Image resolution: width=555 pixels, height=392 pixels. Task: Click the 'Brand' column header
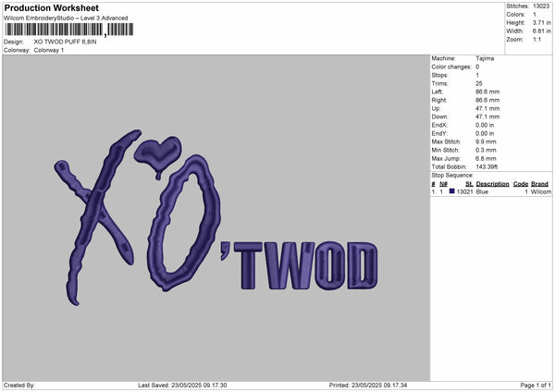540,184
